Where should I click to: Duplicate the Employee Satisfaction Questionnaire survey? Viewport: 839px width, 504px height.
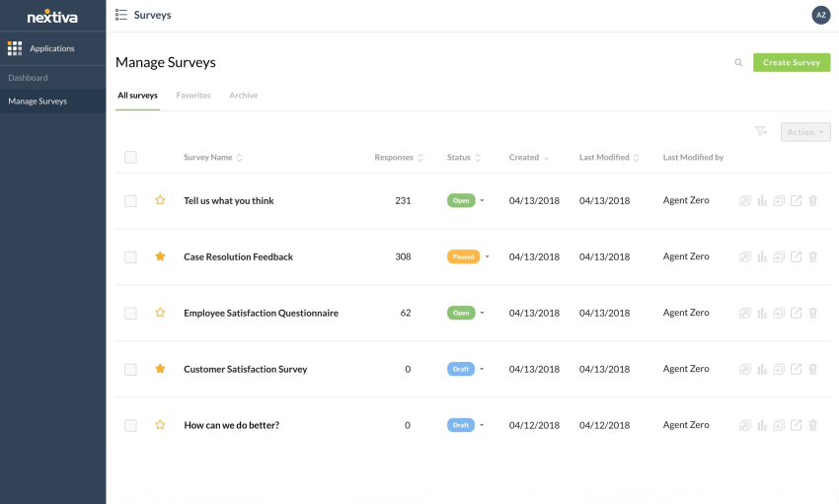point(779,314)
